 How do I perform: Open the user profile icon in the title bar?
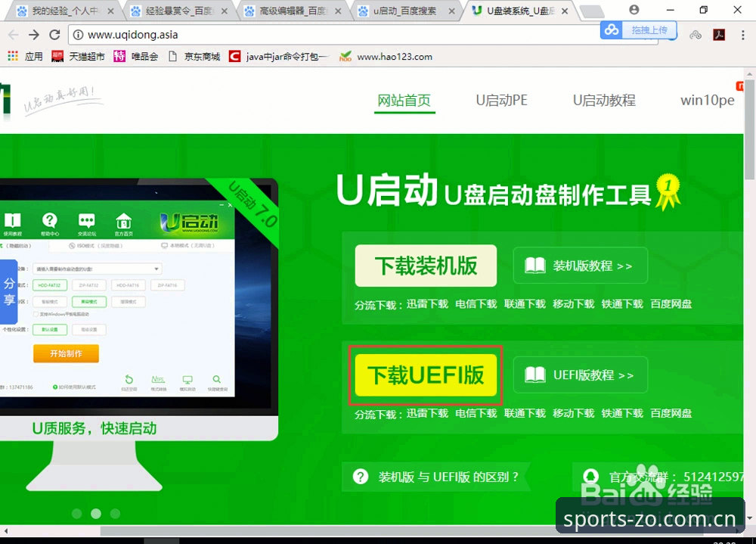point(634,10)
